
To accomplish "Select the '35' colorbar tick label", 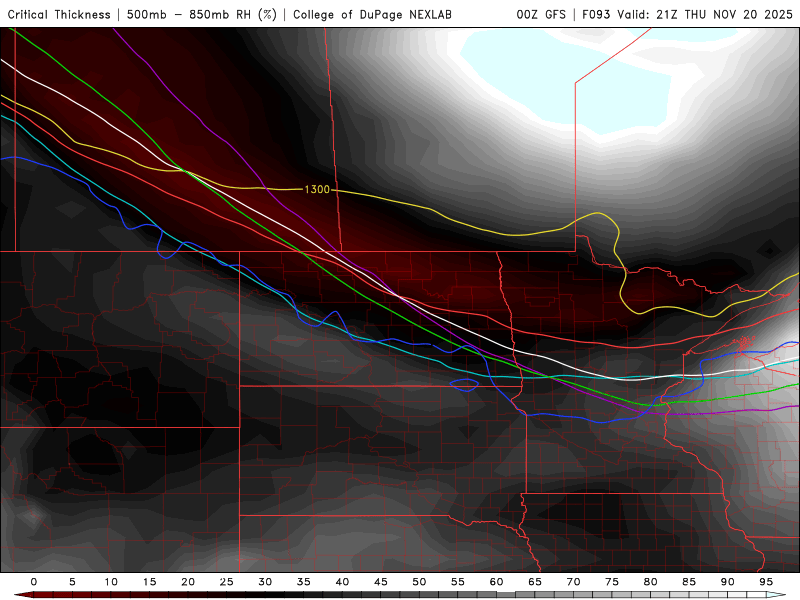I will [x=304, y=582].
